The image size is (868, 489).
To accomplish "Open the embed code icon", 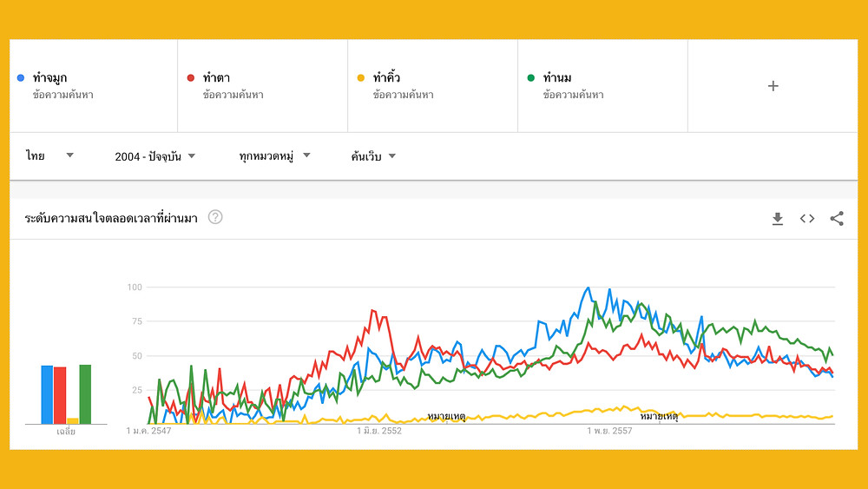I will tap(807, 219).
